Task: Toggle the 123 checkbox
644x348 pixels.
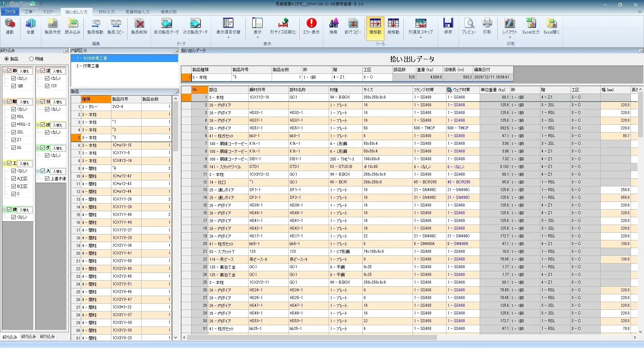Action: [47, 86]
